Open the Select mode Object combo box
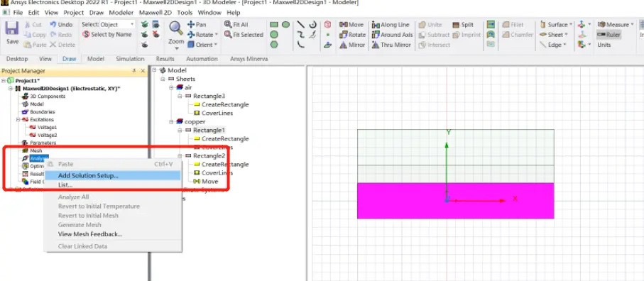The width and height of the screenshot is (644, 281). pyautogui.click(x=117, y=25)
